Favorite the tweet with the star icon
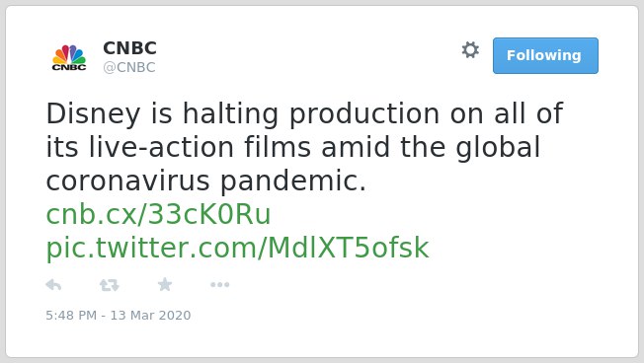 pos(165,284)
